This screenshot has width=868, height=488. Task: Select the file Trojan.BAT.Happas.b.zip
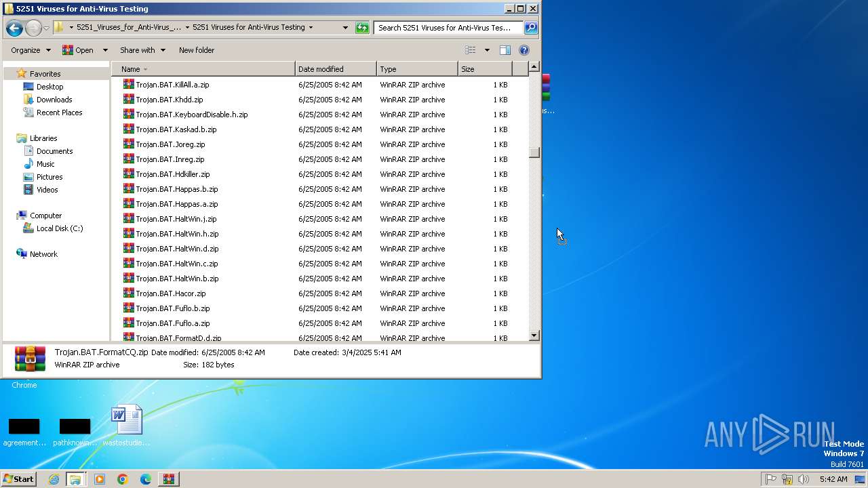[176, 189]
